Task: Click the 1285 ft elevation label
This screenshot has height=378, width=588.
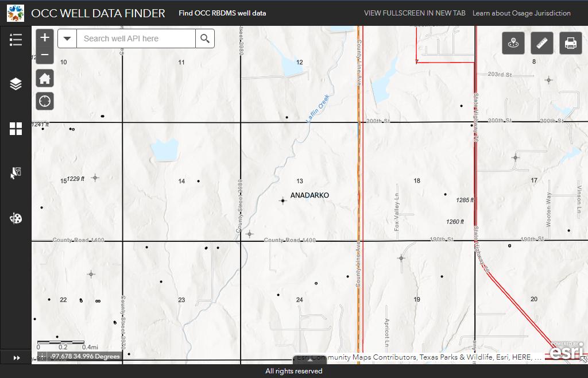Action: [465, 200]
